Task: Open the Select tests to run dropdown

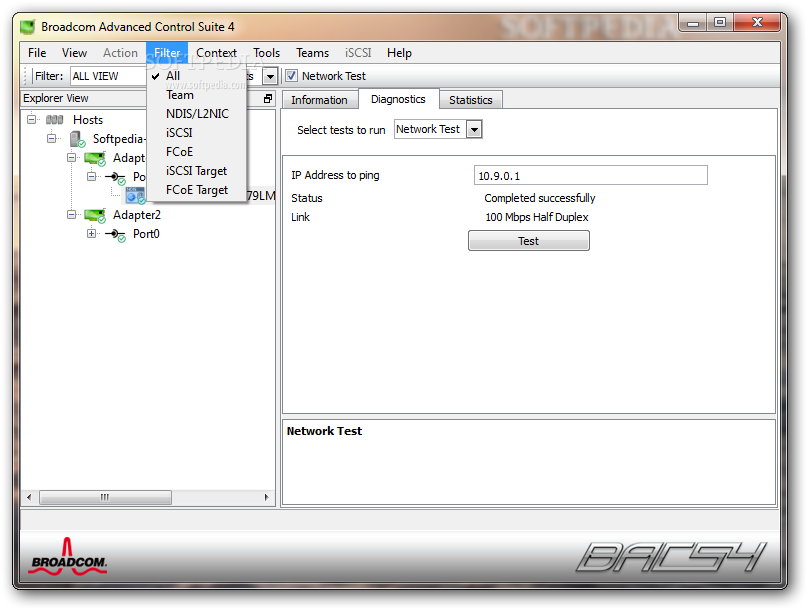Action: coord(474,129)
